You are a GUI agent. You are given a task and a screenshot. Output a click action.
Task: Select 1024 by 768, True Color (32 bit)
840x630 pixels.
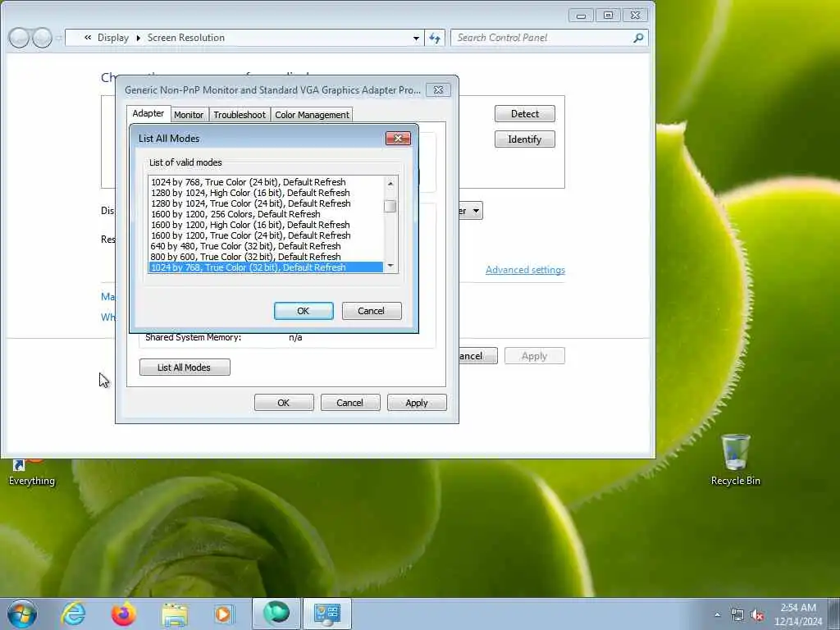[266, 267]
